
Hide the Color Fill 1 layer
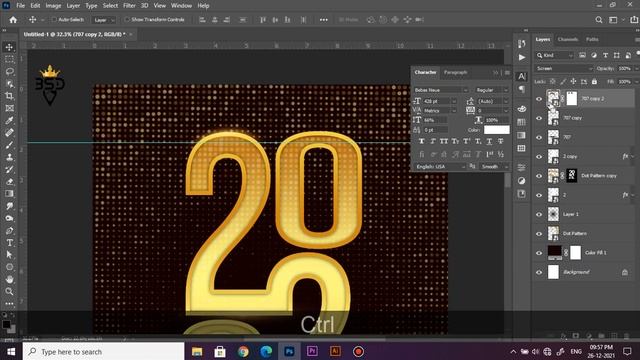(539, 253)
